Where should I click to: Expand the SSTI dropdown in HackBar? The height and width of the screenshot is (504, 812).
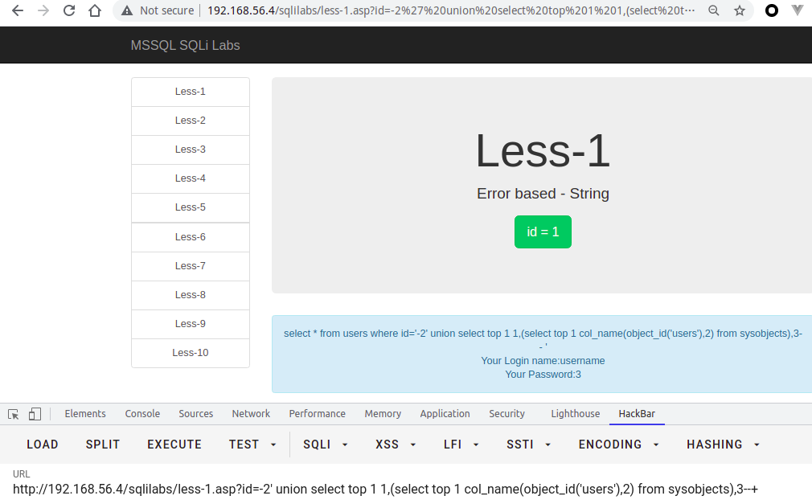[529, 445]
